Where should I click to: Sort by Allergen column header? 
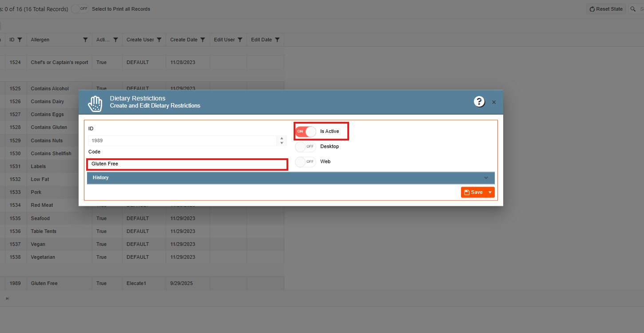pyautogui.click(x=40, y=40)
